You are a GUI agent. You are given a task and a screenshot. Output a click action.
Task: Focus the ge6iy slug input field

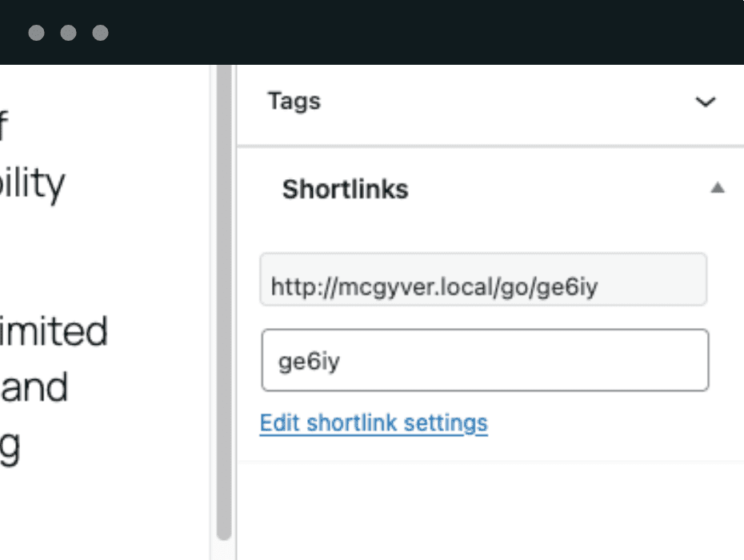pos(485,360)
